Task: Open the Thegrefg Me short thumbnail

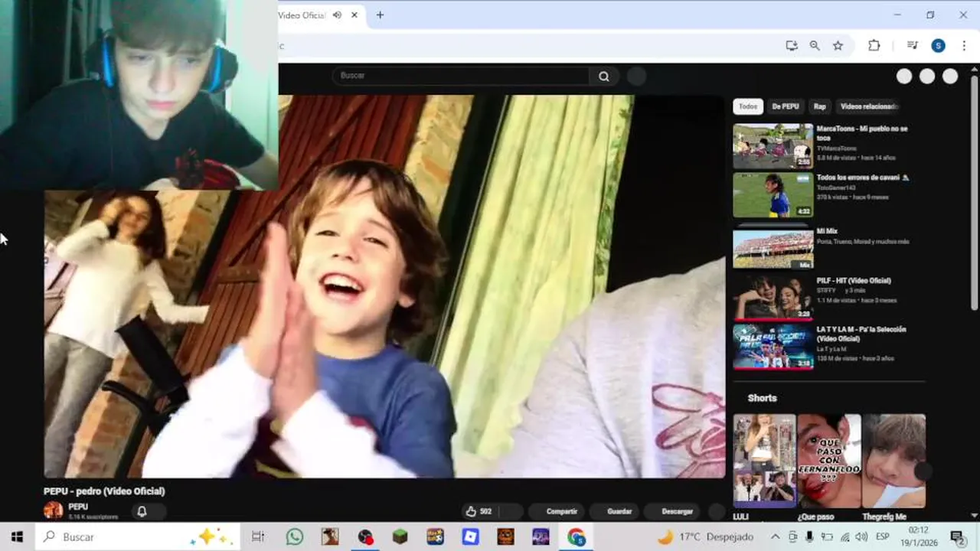Action: coord(893,461)
